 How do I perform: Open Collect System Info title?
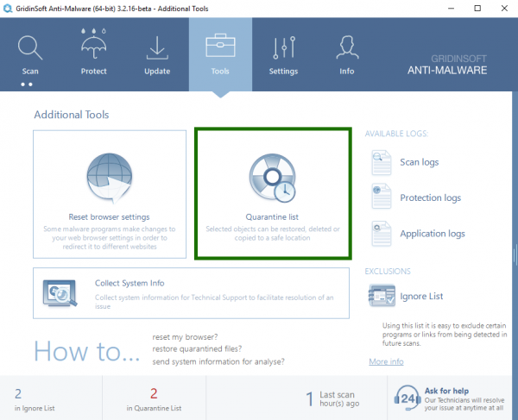[x=129, y=283]
